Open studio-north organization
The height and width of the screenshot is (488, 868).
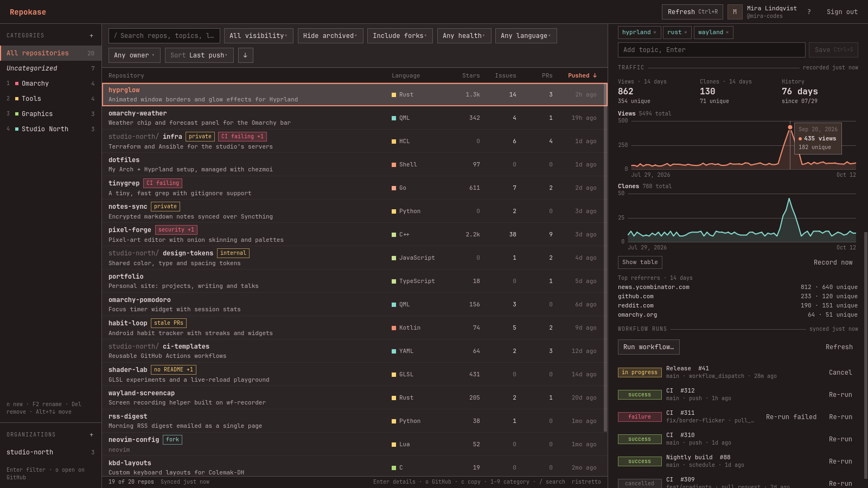pos(50,452)
